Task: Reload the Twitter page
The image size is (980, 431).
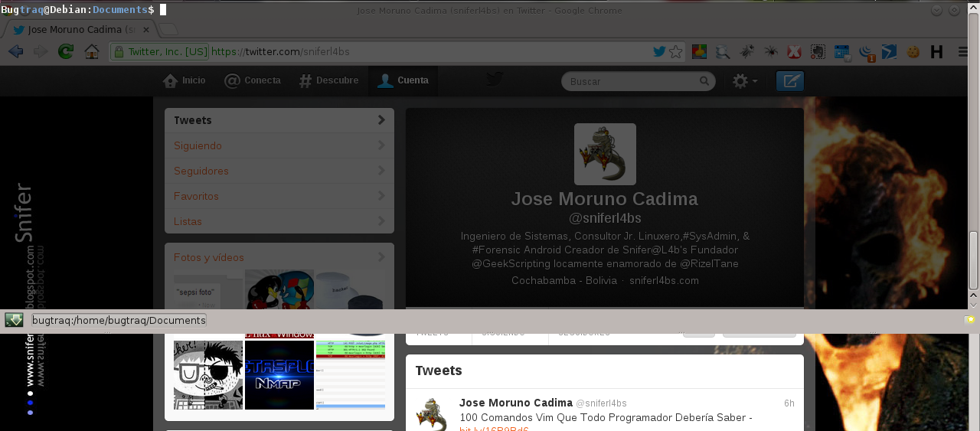Action: click(x=66, y=51)
